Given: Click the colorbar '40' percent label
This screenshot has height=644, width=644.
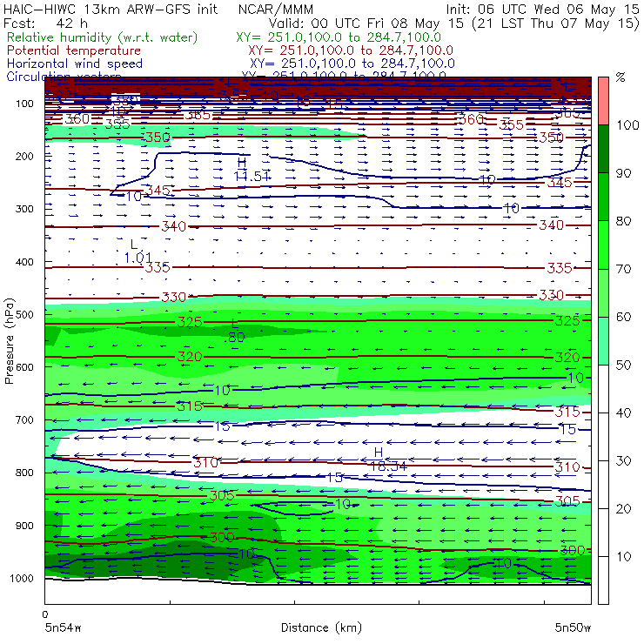Looking at the screenshot, I should click(624, 413).
